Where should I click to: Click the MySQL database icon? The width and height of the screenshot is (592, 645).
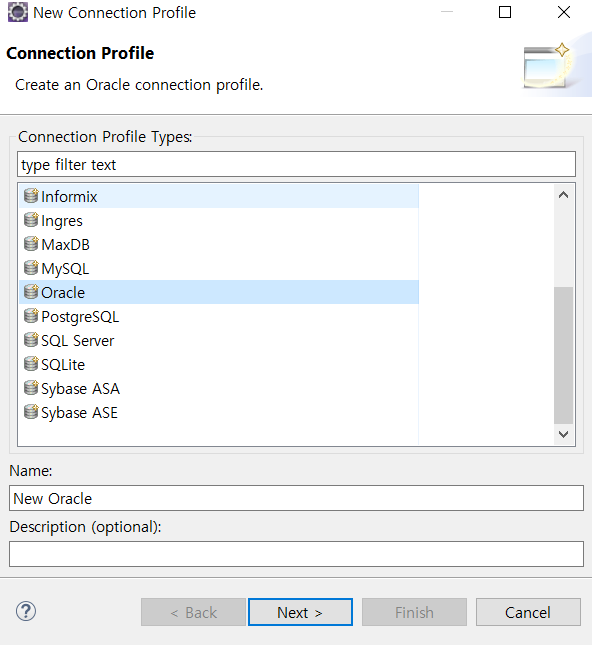(31, 268)
